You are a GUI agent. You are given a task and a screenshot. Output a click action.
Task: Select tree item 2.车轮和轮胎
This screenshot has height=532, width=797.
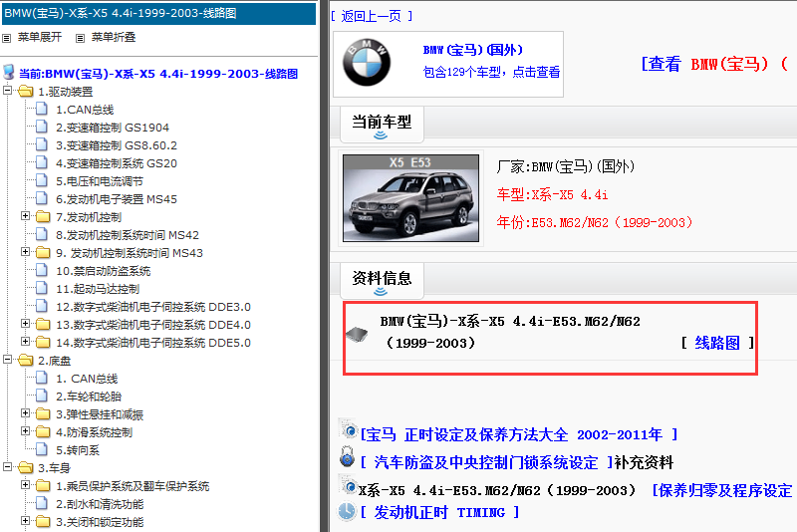click(x=89, y=397)
